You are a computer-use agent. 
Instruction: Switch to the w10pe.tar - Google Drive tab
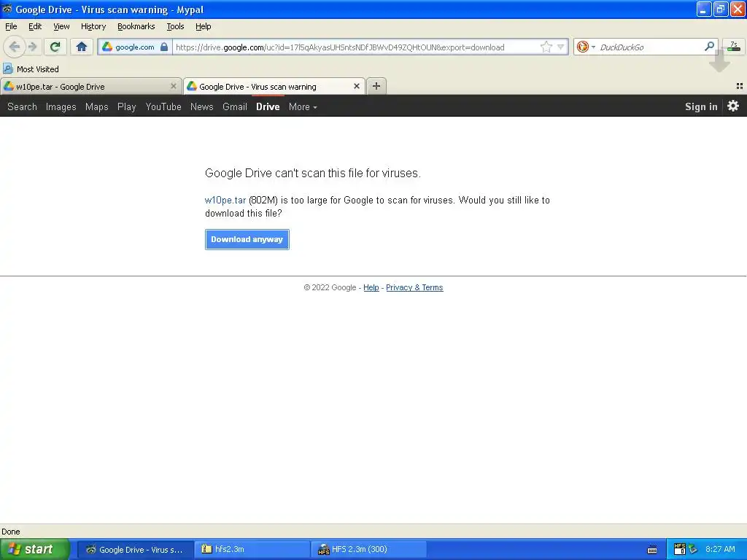click(x=90, y=86)
